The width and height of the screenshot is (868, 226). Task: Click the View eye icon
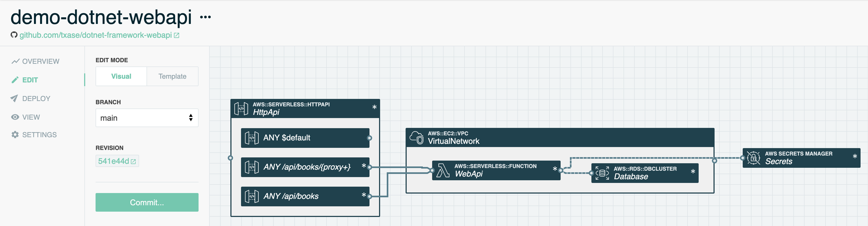tap(15, 117)
